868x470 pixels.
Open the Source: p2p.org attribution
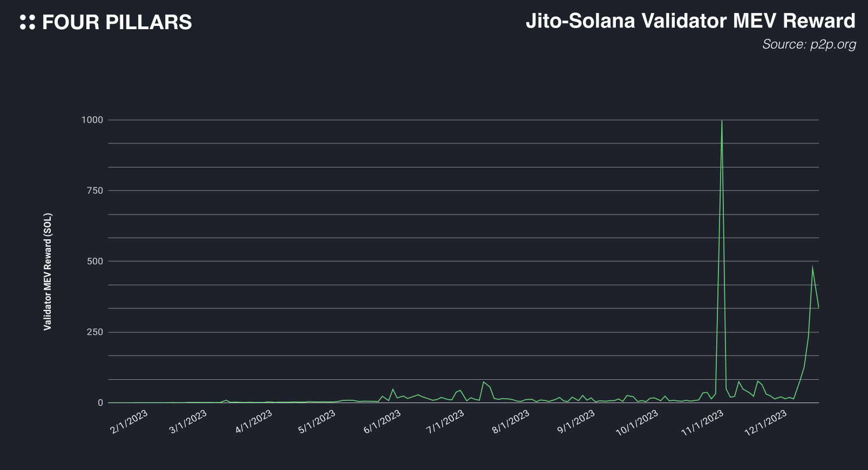[809, 44]
